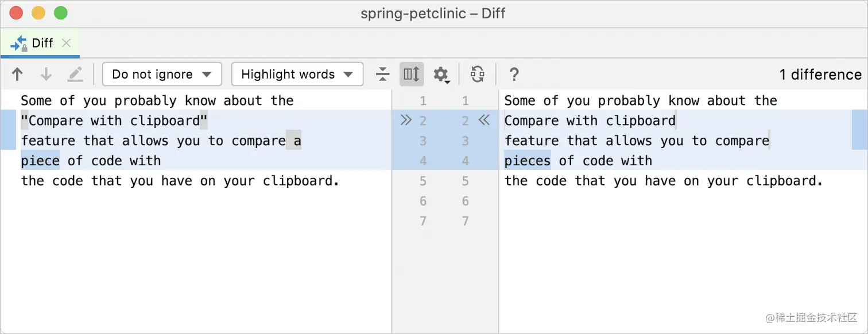
Task: Click the right-side blue change marker stripe
Action: 860,130
